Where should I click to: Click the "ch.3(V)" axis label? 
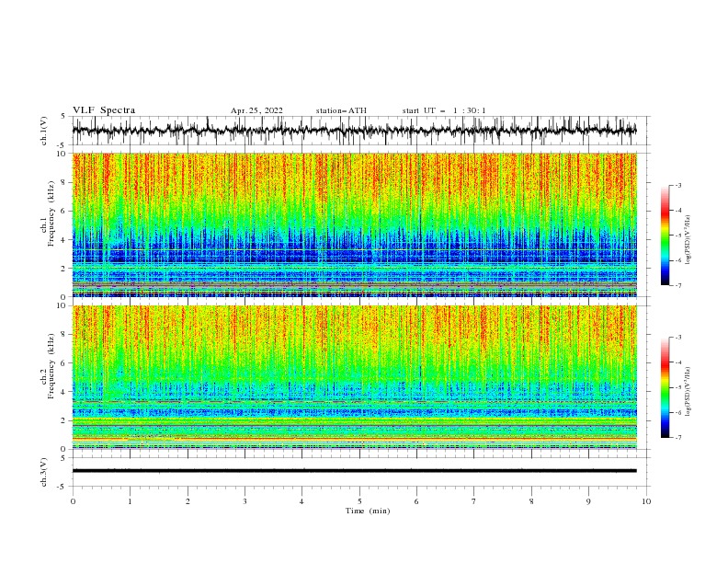click(x=44, y=472)
